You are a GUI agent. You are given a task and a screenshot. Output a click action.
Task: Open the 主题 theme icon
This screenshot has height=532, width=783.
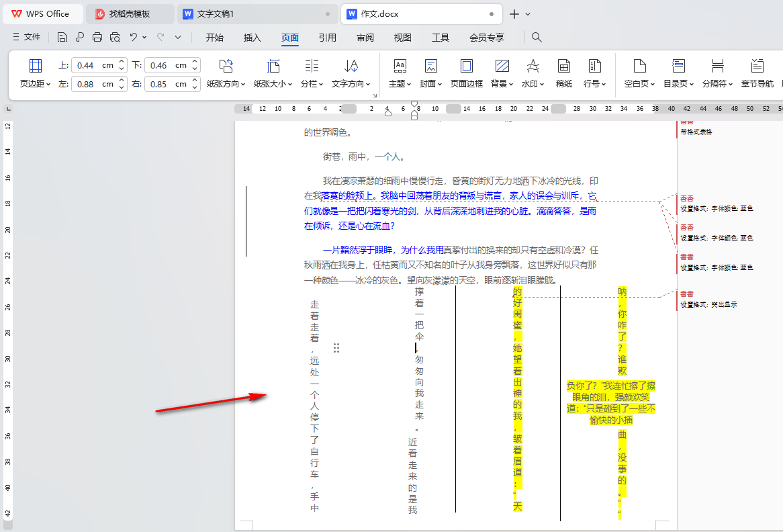(400, 66)
